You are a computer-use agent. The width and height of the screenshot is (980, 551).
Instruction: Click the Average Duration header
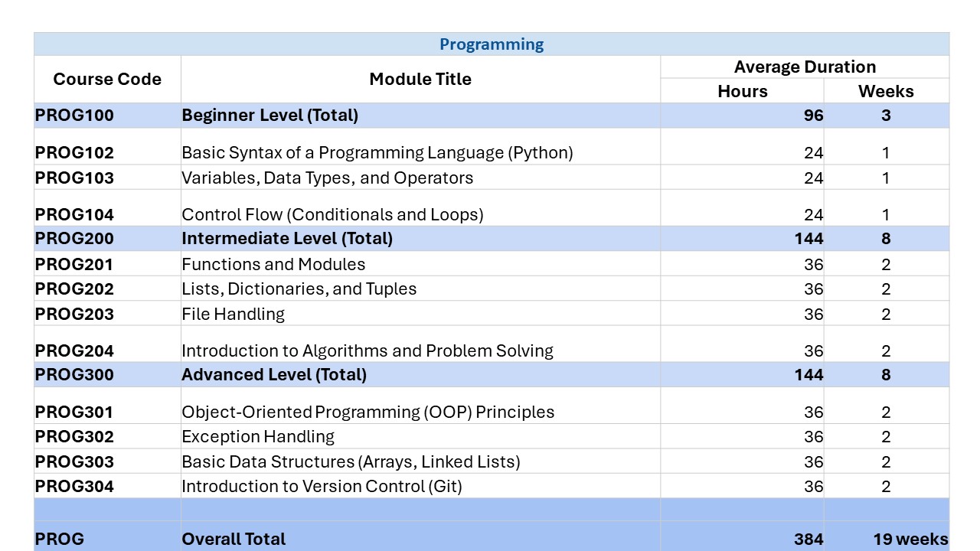[x=805, y=67]
